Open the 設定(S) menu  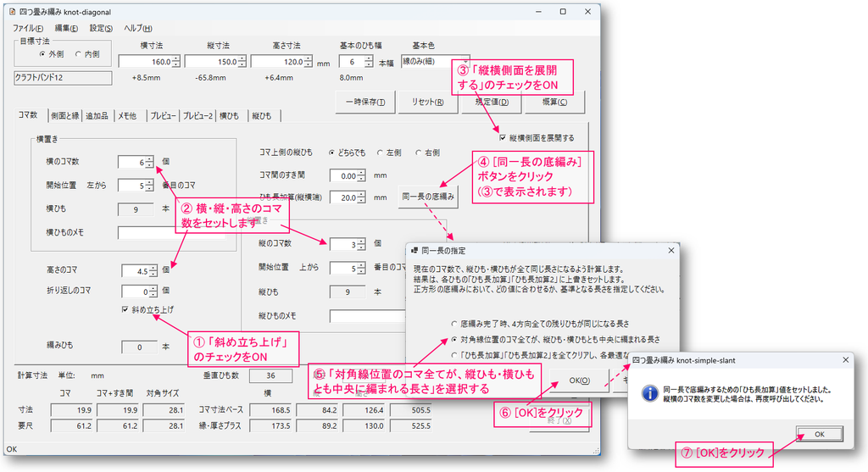tap(101, 28)
